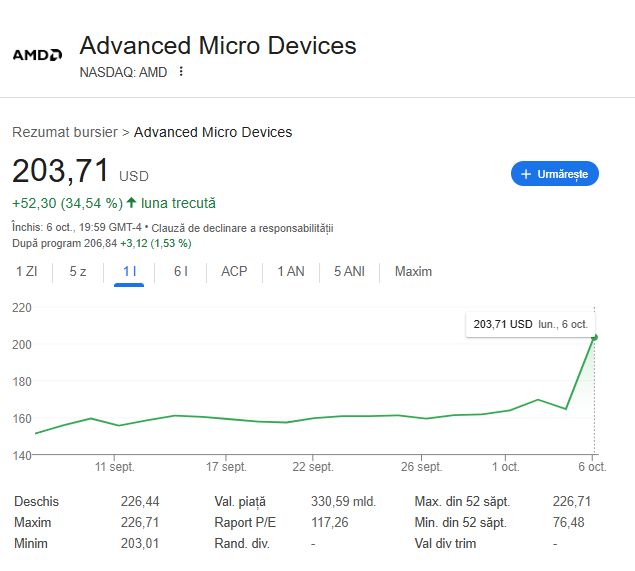Switch to the 5 z time range tab

pyautogui.click(x=78, y=271)
